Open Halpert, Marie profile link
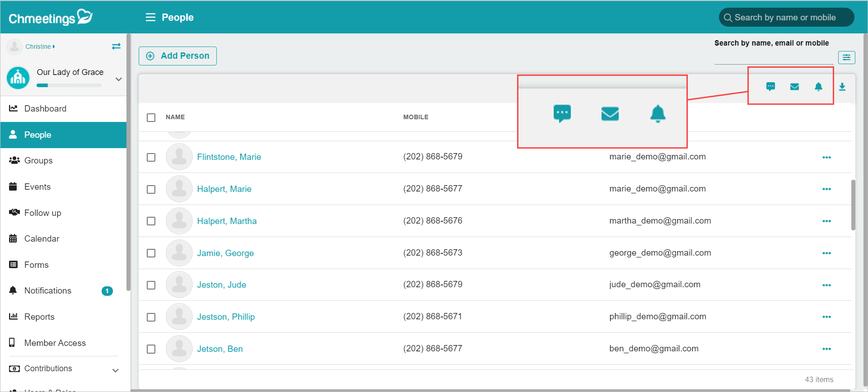 pos(224,189)
